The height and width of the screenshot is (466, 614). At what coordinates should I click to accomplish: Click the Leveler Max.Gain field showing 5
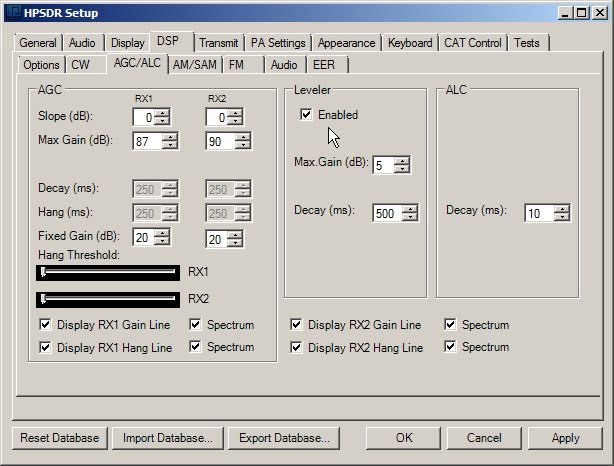click(384, 165)
